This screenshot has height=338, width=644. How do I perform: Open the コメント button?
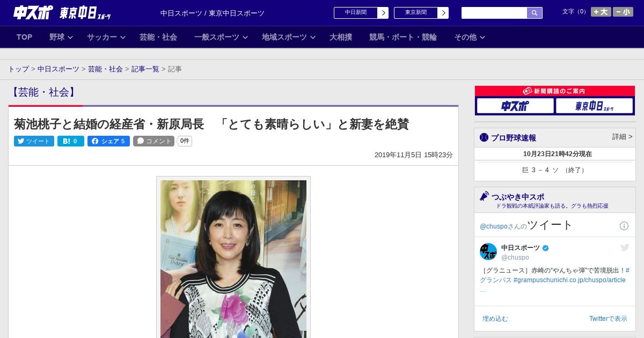point(154,141)
